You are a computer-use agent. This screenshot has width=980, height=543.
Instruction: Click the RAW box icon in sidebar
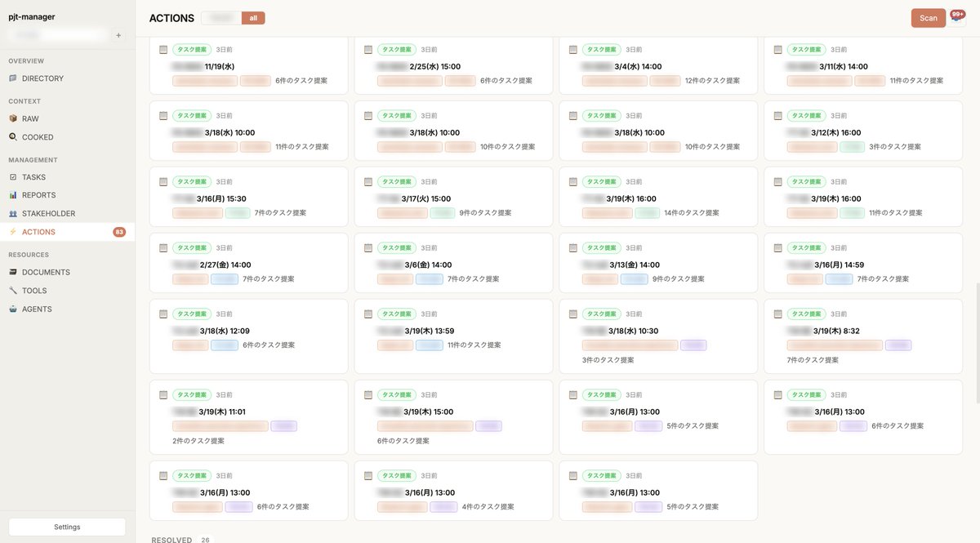[x=13, y=118]
